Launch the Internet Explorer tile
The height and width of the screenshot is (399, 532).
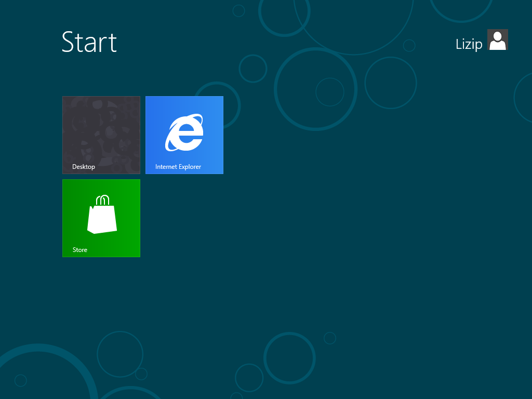coord(184,135)
